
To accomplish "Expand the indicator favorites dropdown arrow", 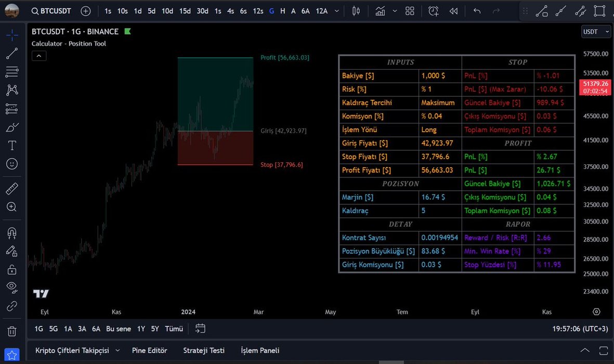I will 395,11.
